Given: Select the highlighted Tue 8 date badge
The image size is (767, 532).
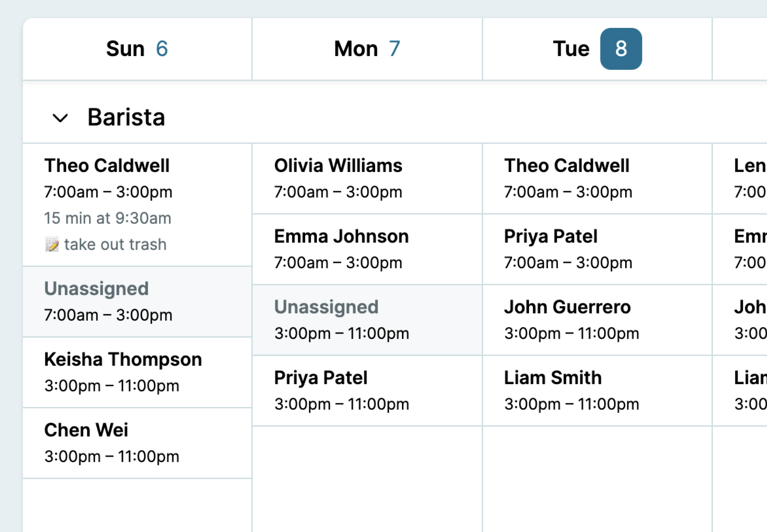Looking at the screenshot, I should coord(621,49).
